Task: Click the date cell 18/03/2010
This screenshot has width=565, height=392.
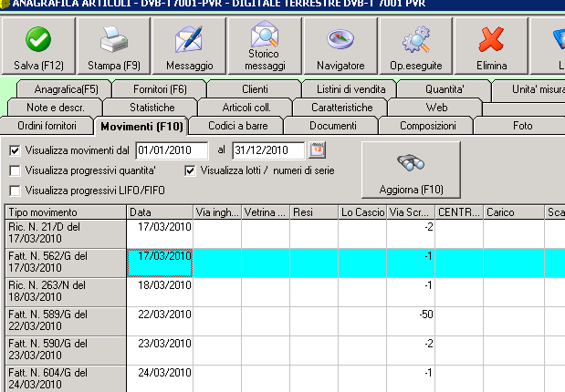Action: pos(160,292)
